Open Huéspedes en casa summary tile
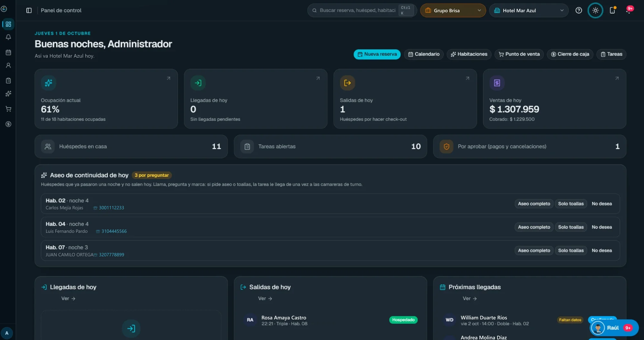The image size is (644, 340). 131,146
